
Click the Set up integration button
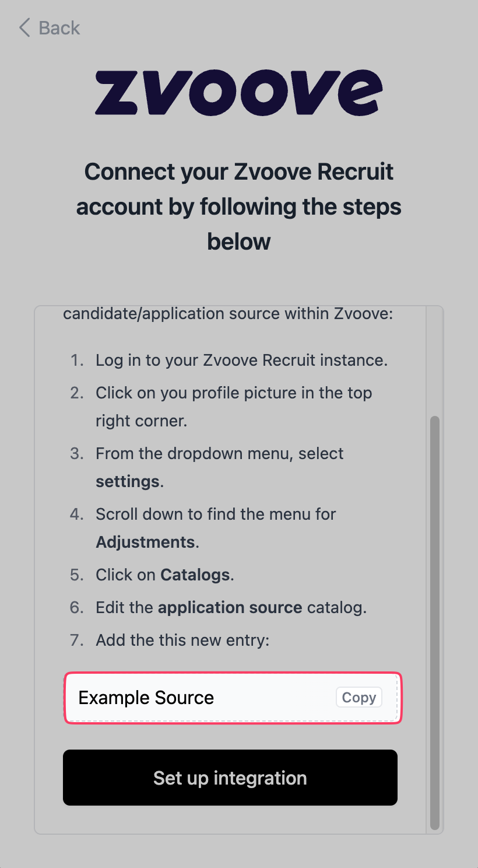pos(230,778)
